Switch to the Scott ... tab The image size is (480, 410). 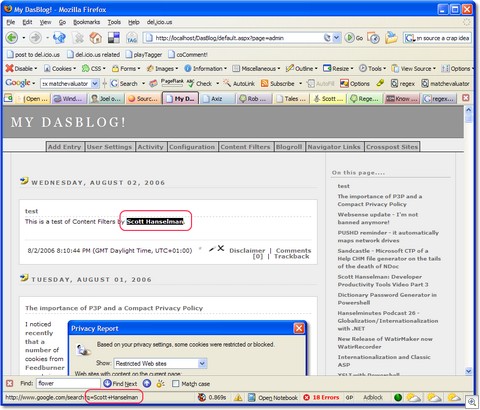coord(328,99)
